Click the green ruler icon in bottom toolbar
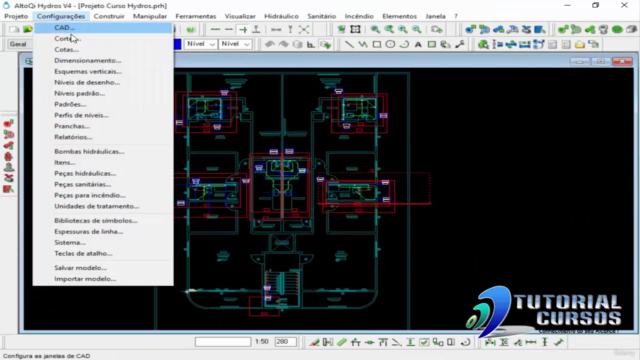 pos(342,342)
